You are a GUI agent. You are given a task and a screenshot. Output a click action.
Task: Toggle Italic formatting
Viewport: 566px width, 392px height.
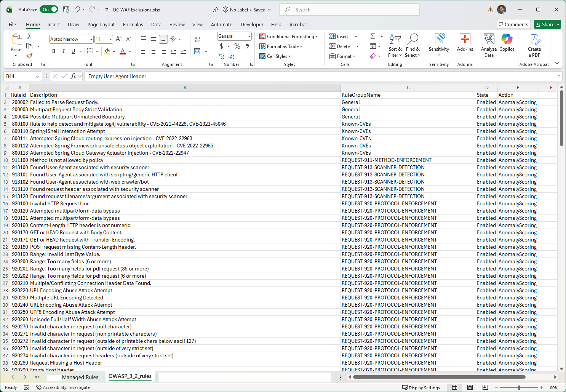(63, 51)
